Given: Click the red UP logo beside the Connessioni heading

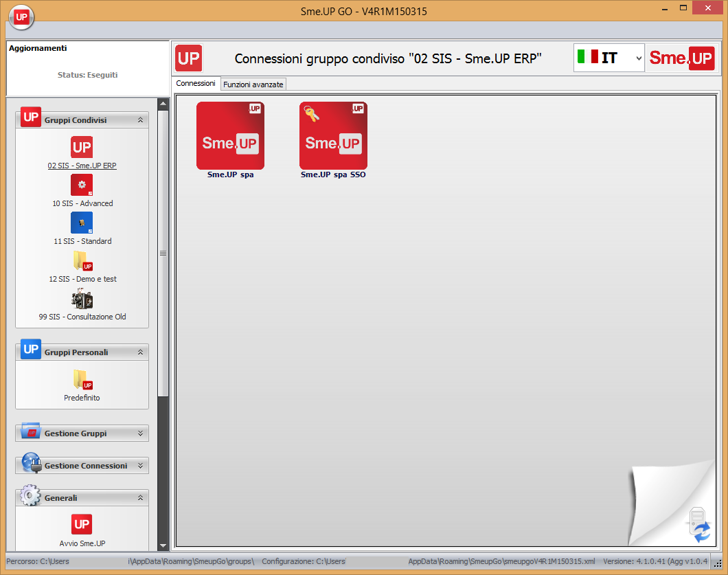Looking at the screenshot, I should coord(188,58).
